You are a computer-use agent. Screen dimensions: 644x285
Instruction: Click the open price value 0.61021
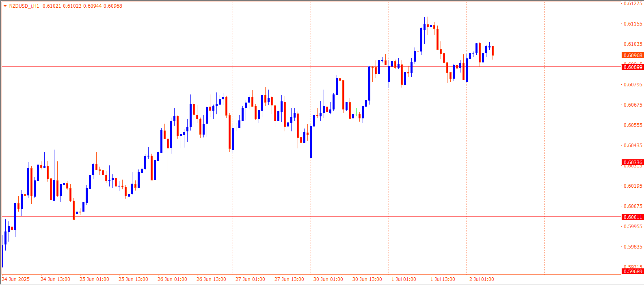pos(51,6)
